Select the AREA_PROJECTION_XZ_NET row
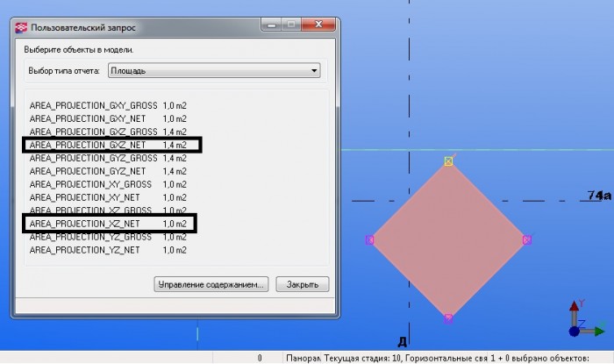This screenshot has height=364, width=614. [110, 224]
